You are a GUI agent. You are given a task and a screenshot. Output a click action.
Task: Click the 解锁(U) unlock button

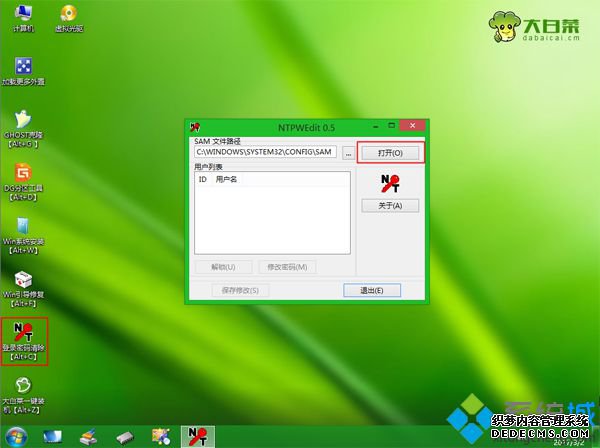223,267
